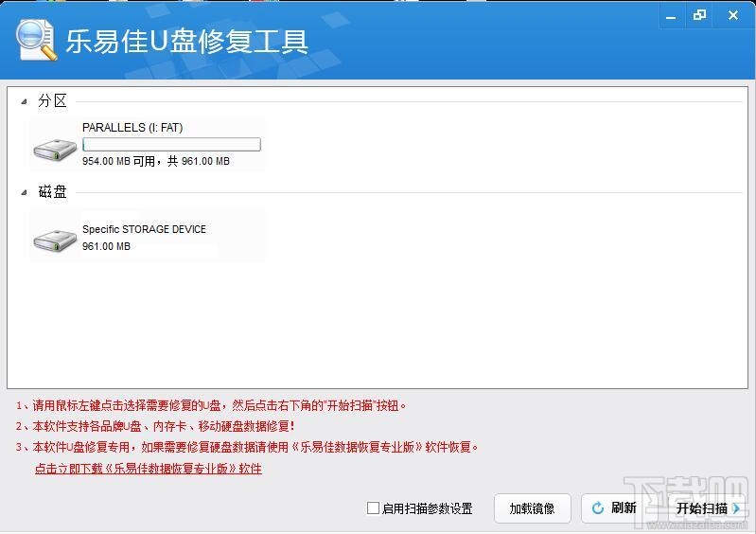756x534 pixels.
Task: Select the Specific STORAGE DEVICE disk icon
Action: click(55, 240)
